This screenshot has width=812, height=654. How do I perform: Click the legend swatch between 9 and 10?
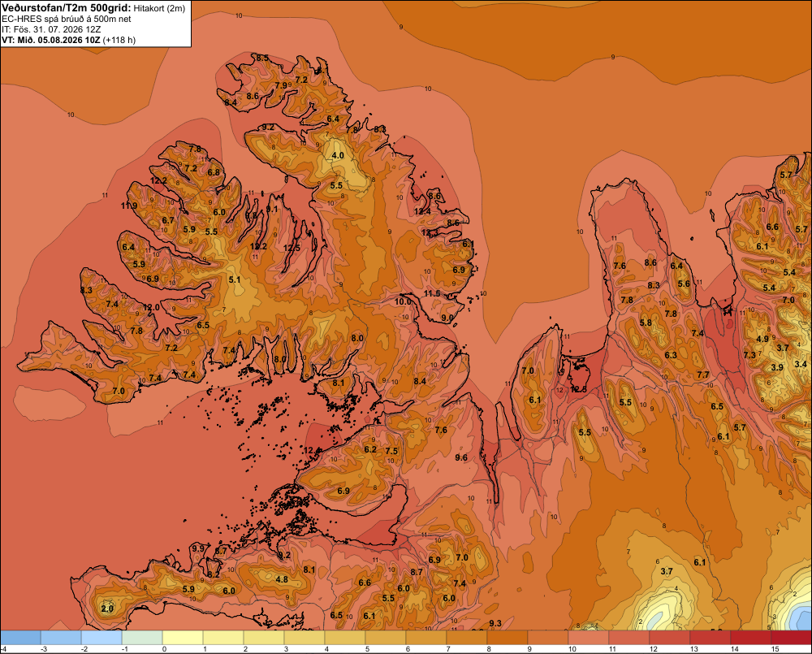pos(548,637)
